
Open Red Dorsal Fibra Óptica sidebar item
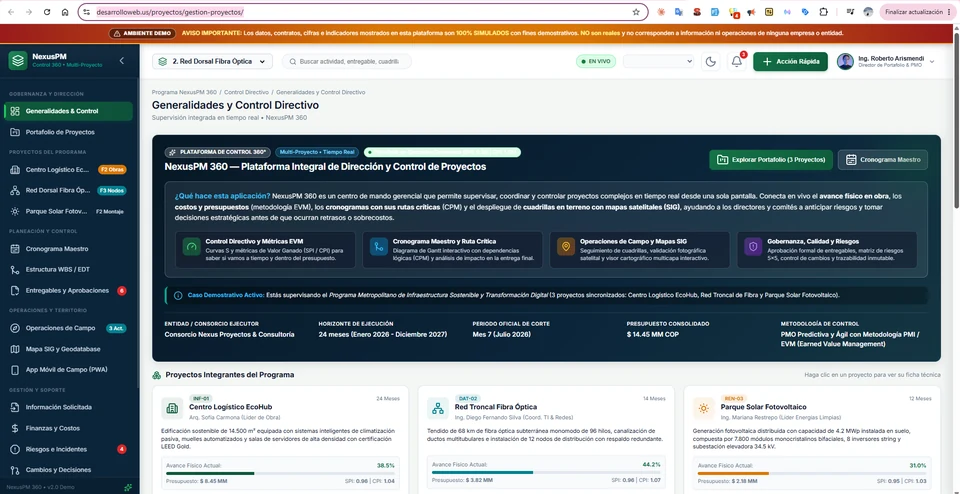(68, 190)
